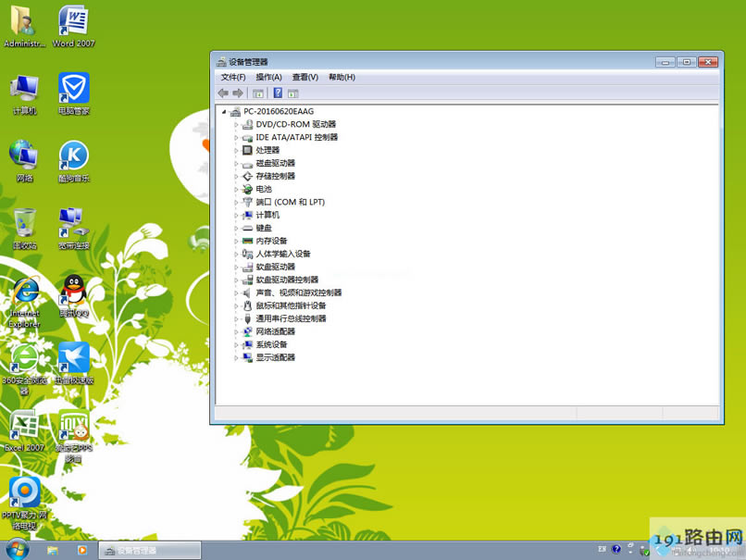The width and height of the screenshot is (746, 560).
Task: Expand the 人体学输入设备 node arrow
Action: coord(236,254)
